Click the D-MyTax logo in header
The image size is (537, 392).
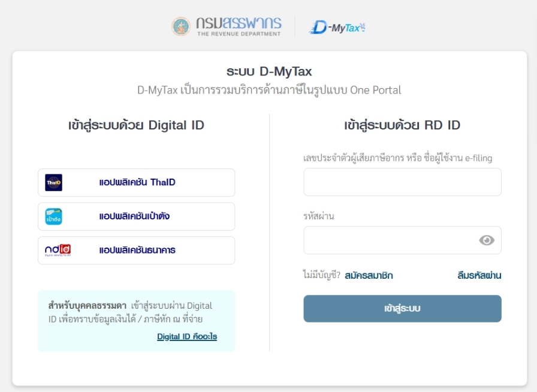(x=337, y=27)
